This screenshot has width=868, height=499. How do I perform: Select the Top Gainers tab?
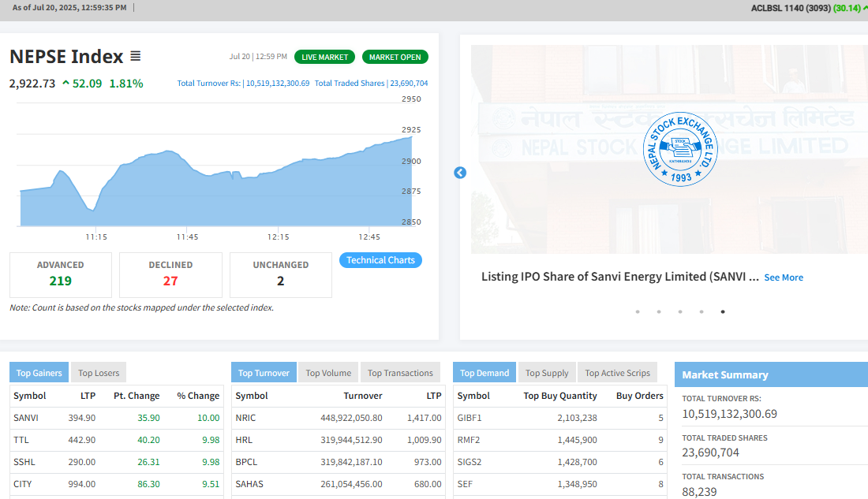coord(39,373)
